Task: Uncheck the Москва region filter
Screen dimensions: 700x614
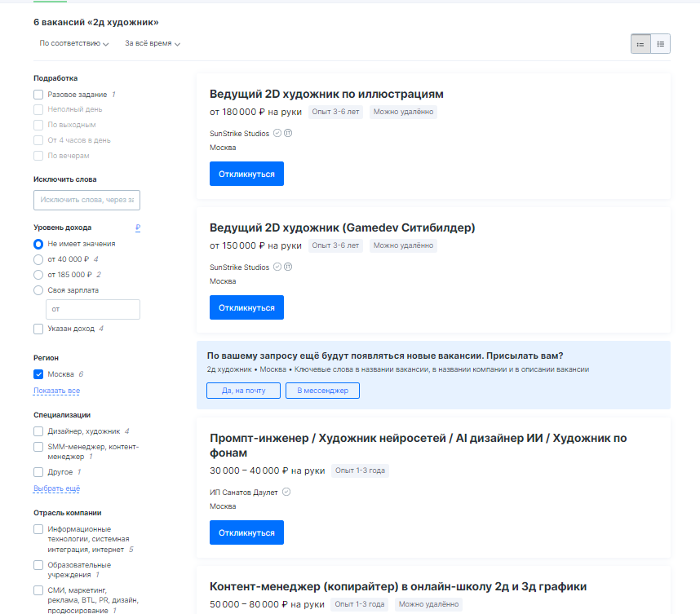Action: pos(38,374)
